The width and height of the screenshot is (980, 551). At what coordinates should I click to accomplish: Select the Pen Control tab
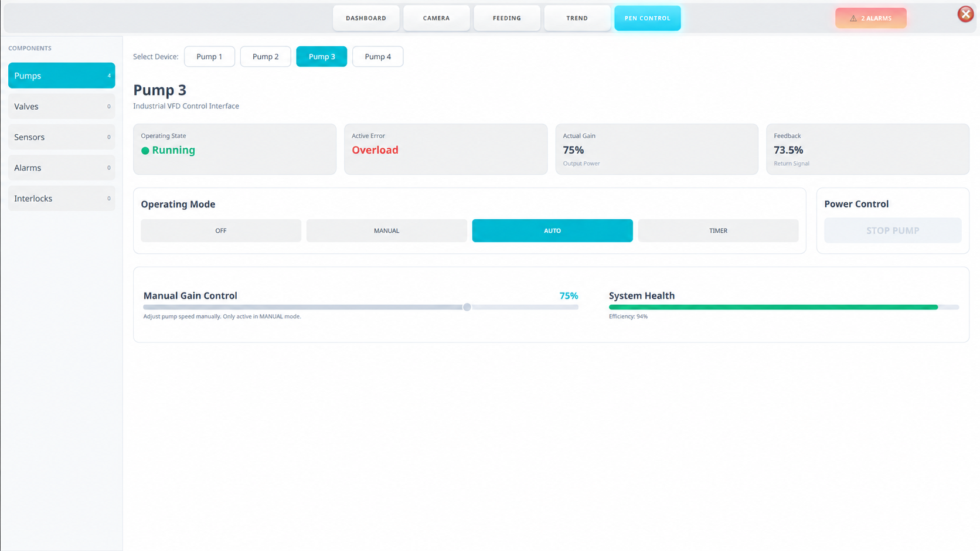(x=648, y=18)
